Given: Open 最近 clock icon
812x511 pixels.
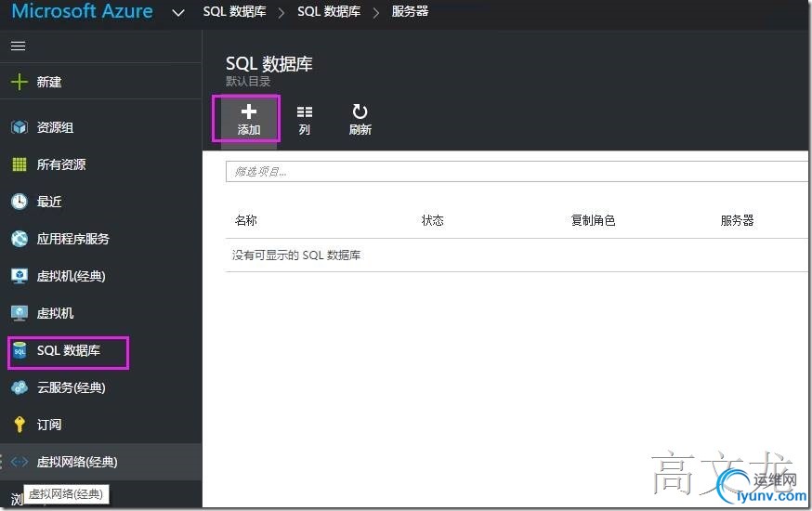Looking at the screenshot, I should pyautogui.click(x=20, y=202).
